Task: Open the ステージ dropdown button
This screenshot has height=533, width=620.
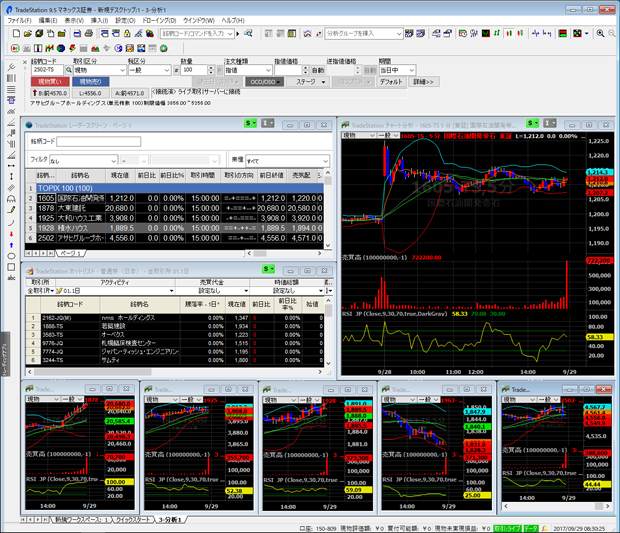Action: (x=310, y=82)
